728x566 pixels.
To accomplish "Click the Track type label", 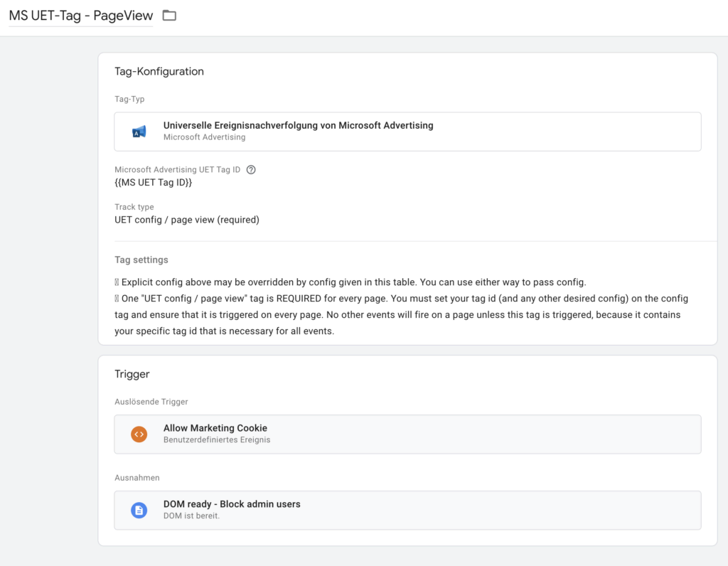I will click(x=134, y=207).
